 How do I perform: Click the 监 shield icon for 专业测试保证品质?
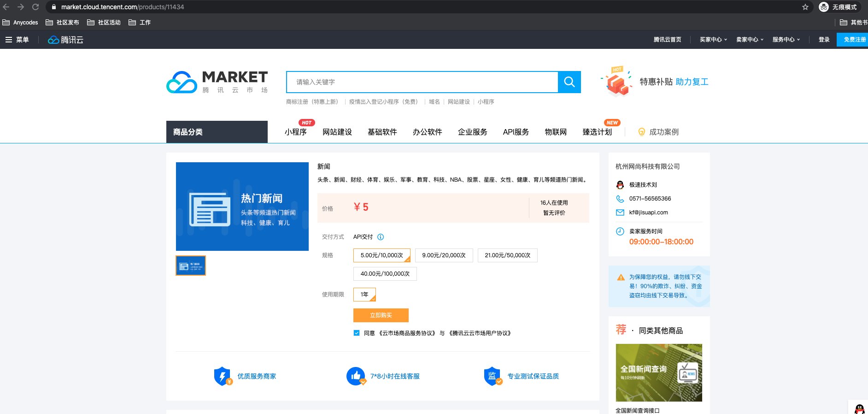493,376
